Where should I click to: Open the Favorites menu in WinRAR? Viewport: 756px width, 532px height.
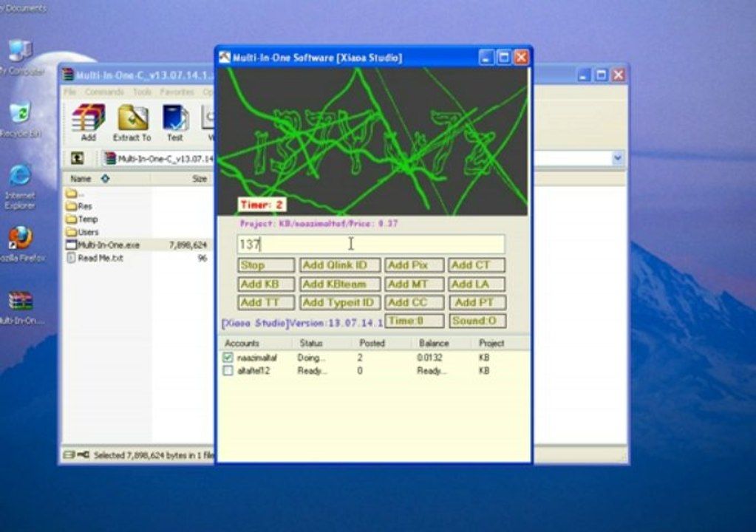(x=177, y=92)
